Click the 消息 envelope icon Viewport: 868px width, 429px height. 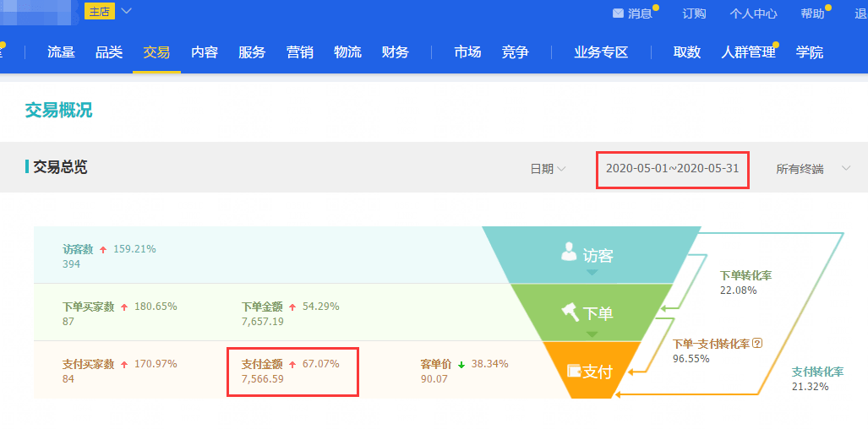pyautogui.click(x=619, y=14)
